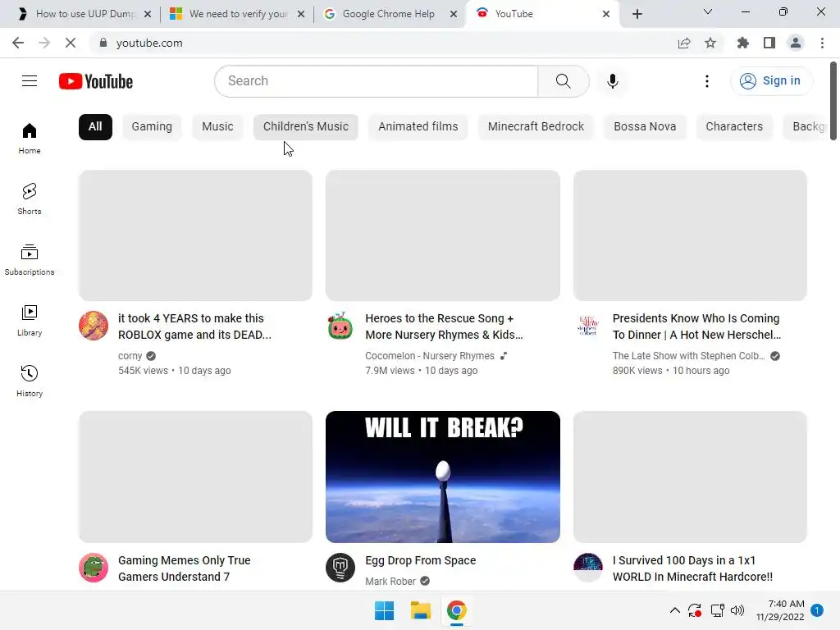Click the search magnifier button
Image resolution: width=840 pixels, height=630 pixels.
coord(563,81)
